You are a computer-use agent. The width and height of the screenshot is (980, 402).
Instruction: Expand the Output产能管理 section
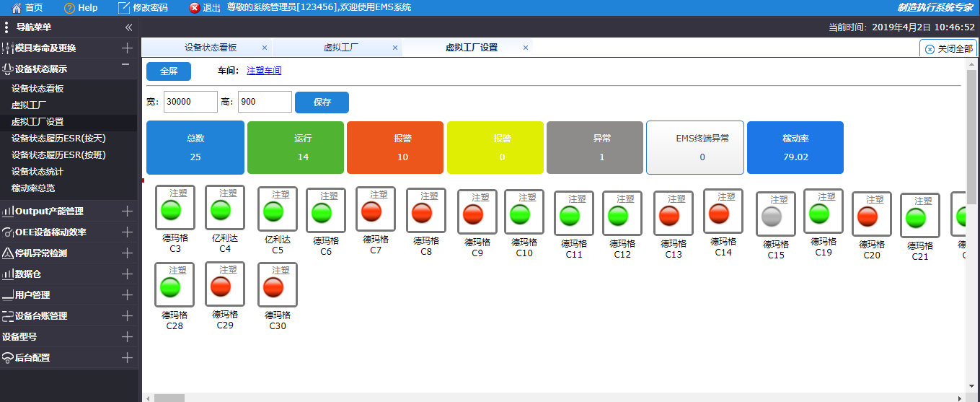click(x=127, y=211)
